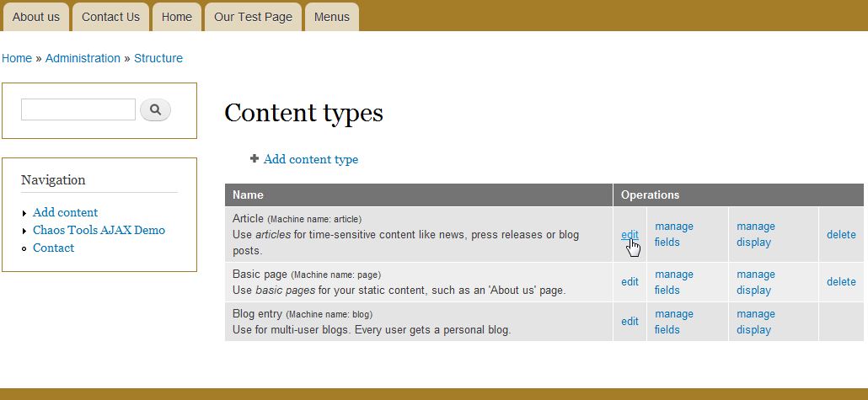
Task: Click Home in the breadcrumb trail
Action: (x=17, y=58)
